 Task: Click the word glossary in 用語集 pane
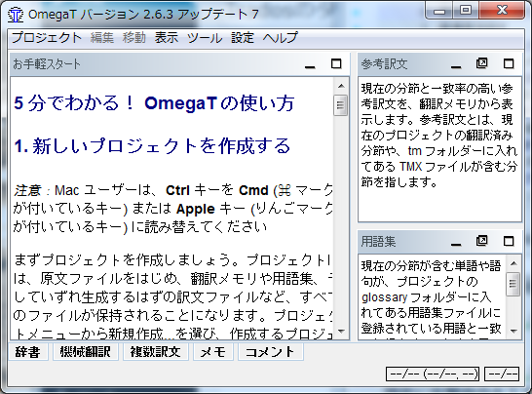click(385, 297)
